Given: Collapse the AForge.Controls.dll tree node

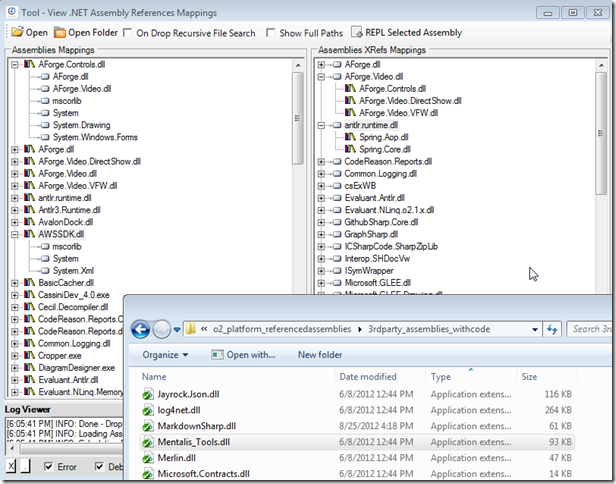Looking at the screenshot, I should [15, 65].
